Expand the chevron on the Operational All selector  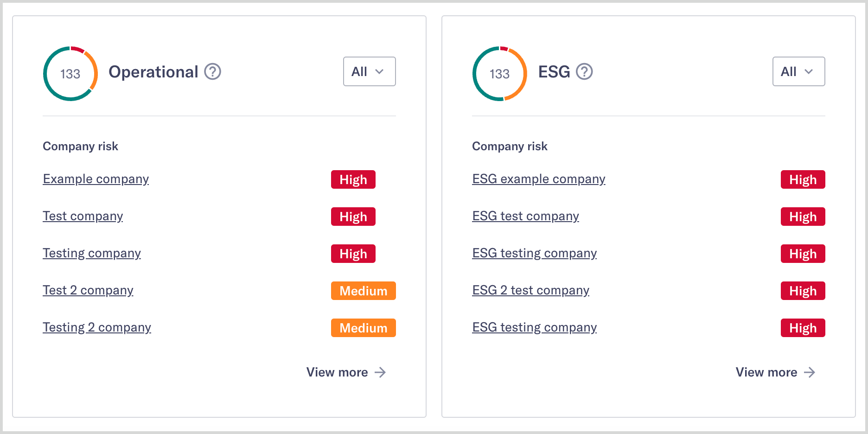380,72
